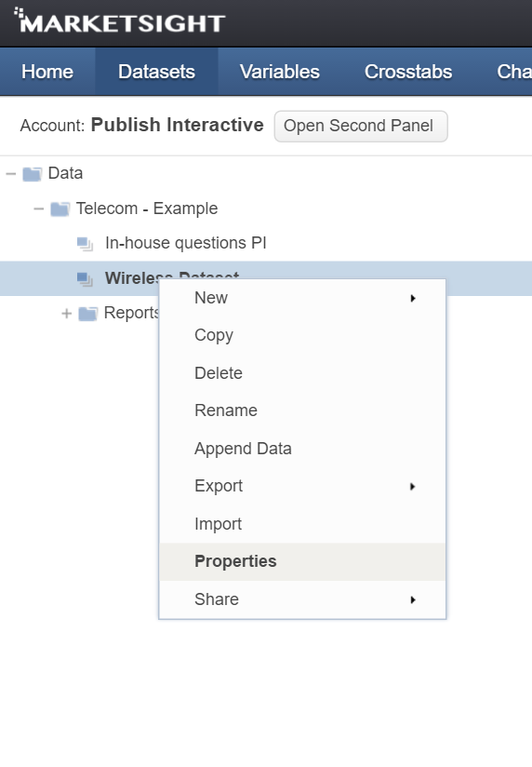
Task: Click the Open Second Panel button
Action: pyautogui.click(x=361, y=127)
